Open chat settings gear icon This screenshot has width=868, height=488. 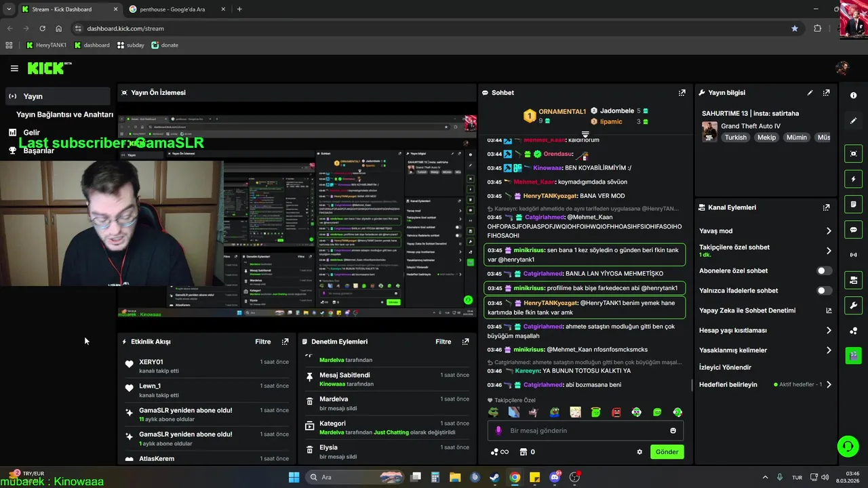pyautogui.click(x=639, y=452)
